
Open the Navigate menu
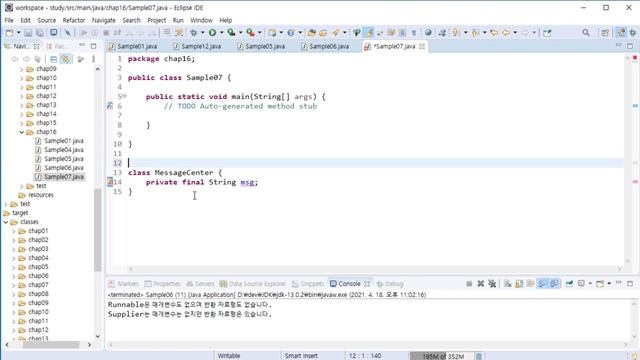[103, 20]
